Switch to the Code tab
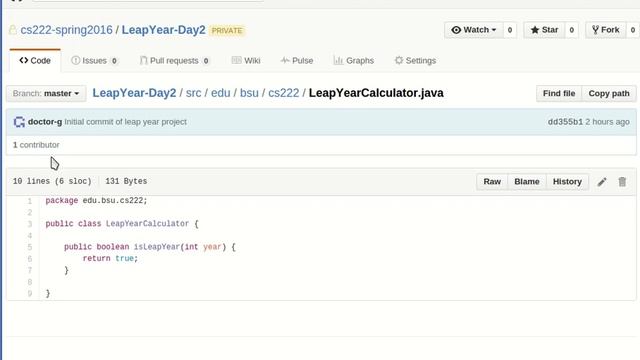 pyautogui.click(x=35, y=60)
